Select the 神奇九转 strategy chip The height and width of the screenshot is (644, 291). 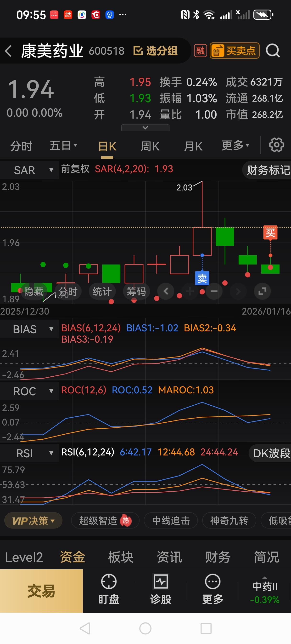[229, 521]
